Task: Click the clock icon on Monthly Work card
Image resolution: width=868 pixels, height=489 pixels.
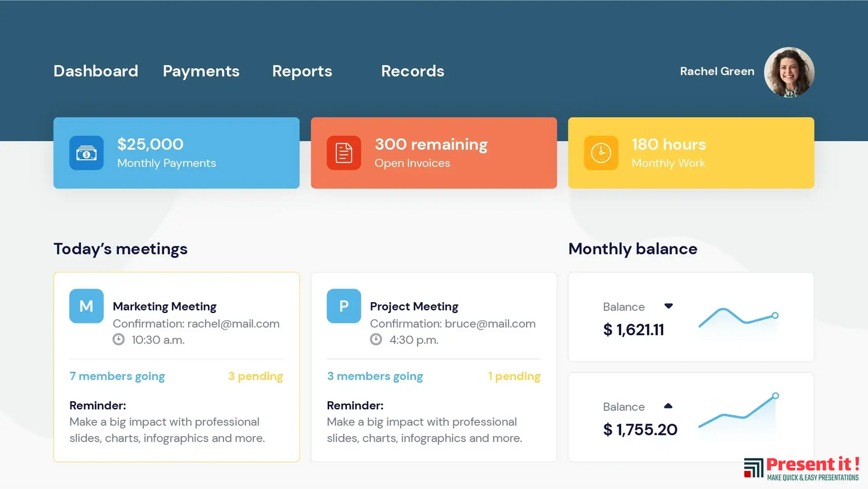Action: click(x=601, y=153)
